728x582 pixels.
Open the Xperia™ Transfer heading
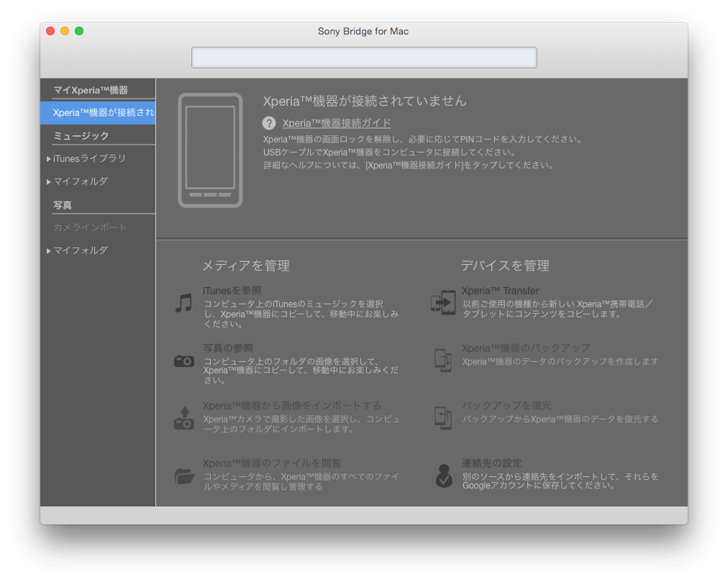(500, 291)
